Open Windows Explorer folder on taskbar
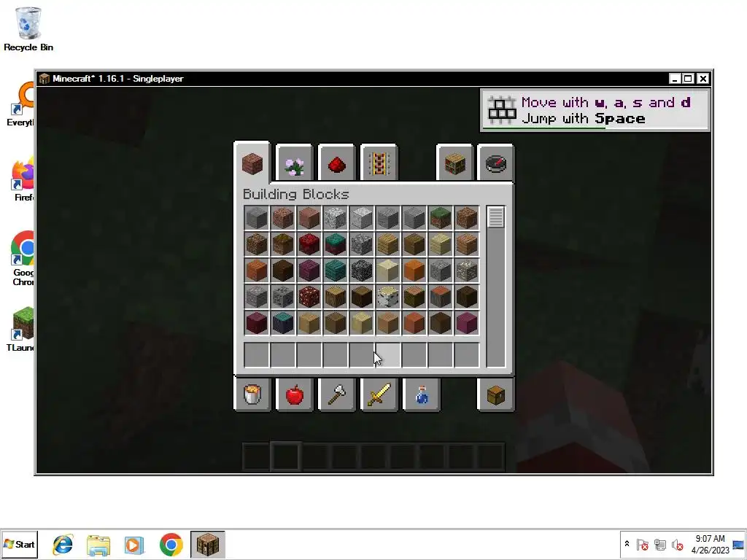This screenshot has height=560, width=747. point(98,545)
